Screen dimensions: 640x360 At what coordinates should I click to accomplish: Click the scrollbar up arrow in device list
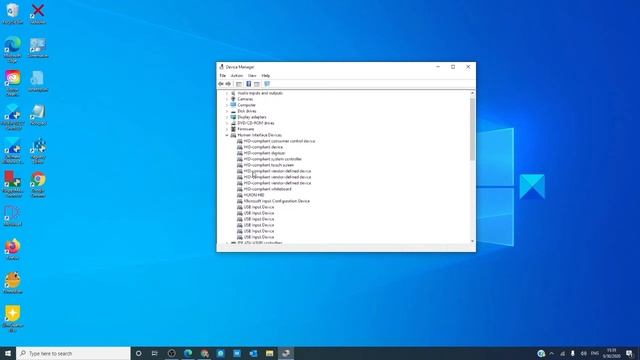(472, 93)
